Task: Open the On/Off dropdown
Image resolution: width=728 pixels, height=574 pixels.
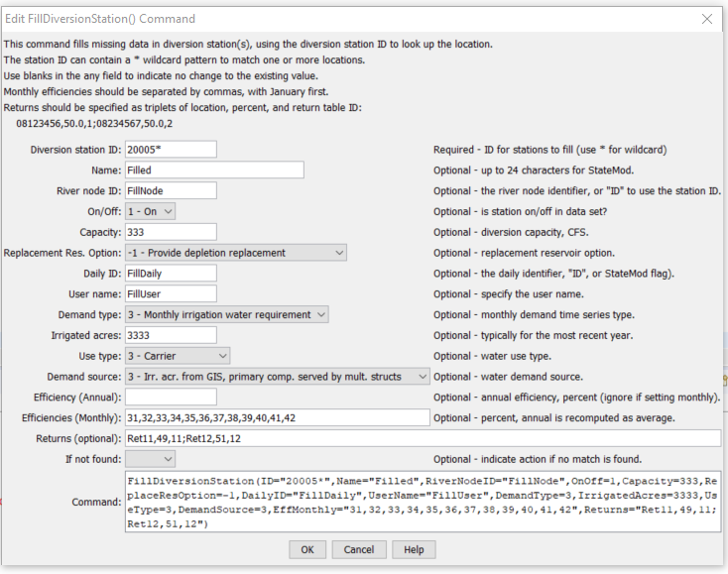Action: [x=150, y=211]
